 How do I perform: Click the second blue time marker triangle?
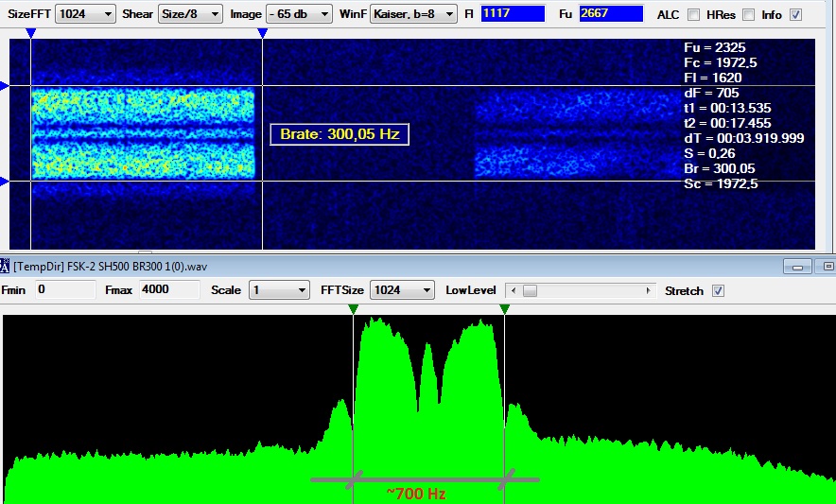[262, 34]
